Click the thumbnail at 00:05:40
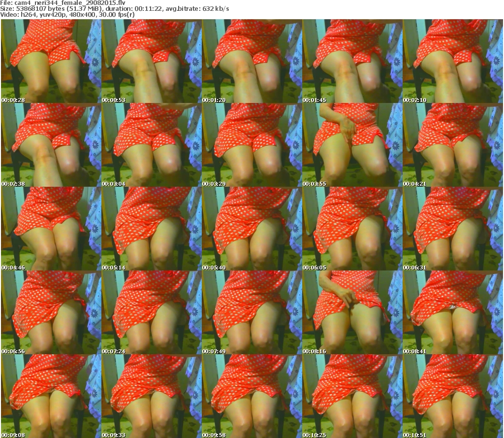Screen dimensions: 504x438 point(252,229)
